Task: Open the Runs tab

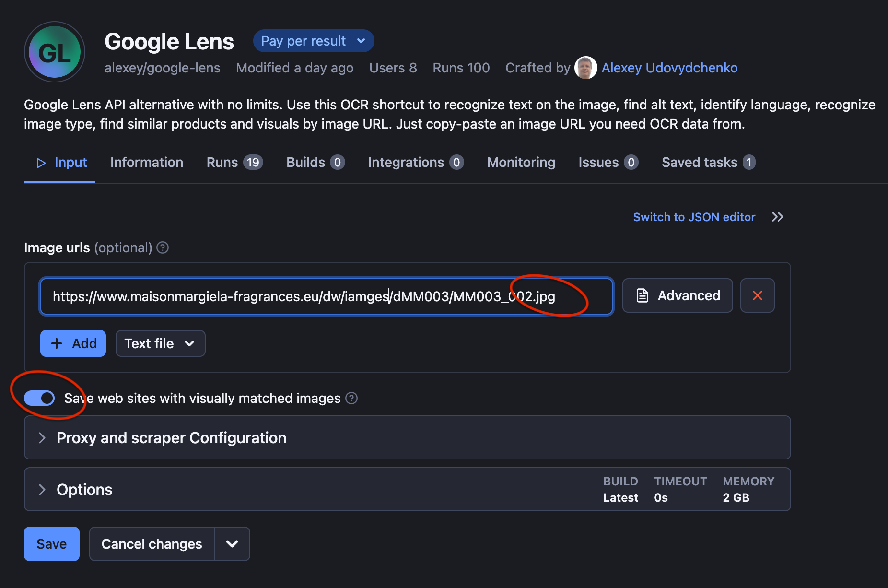Action: 222,162
